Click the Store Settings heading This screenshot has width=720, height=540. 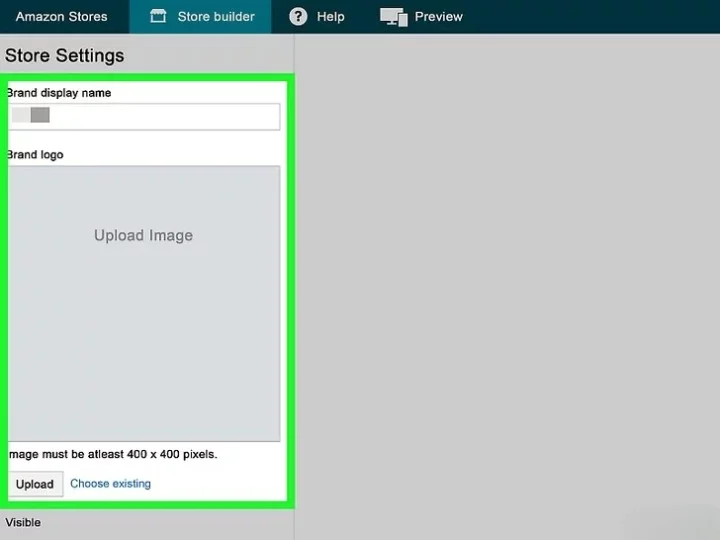click(x=64, y=56)
